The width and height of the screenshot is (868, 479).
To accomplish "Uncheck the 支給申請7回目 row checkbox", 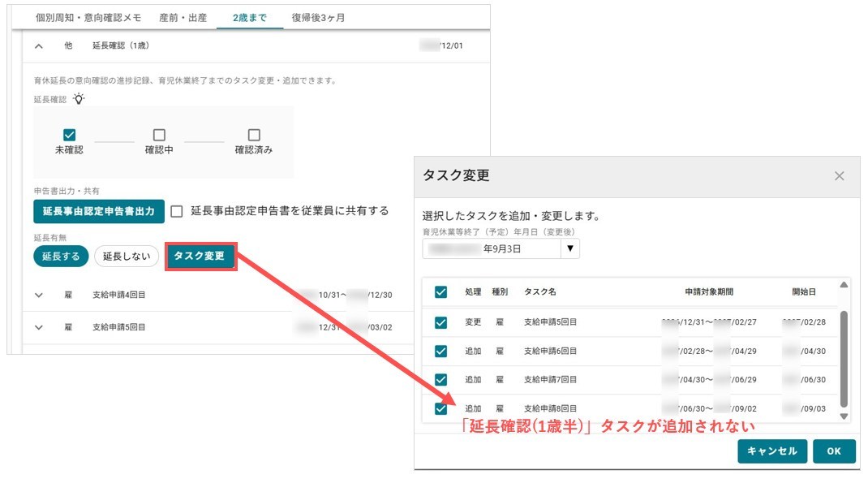I will click(440, 380).
